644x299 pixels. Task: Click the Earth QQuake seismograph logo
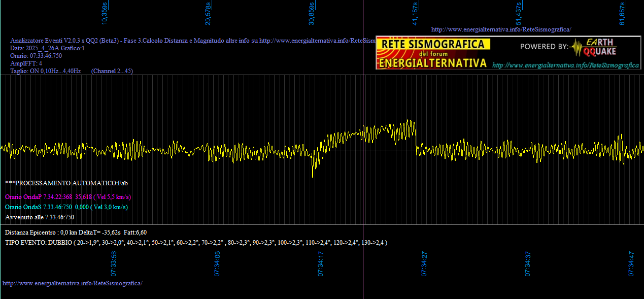(593, 47)
